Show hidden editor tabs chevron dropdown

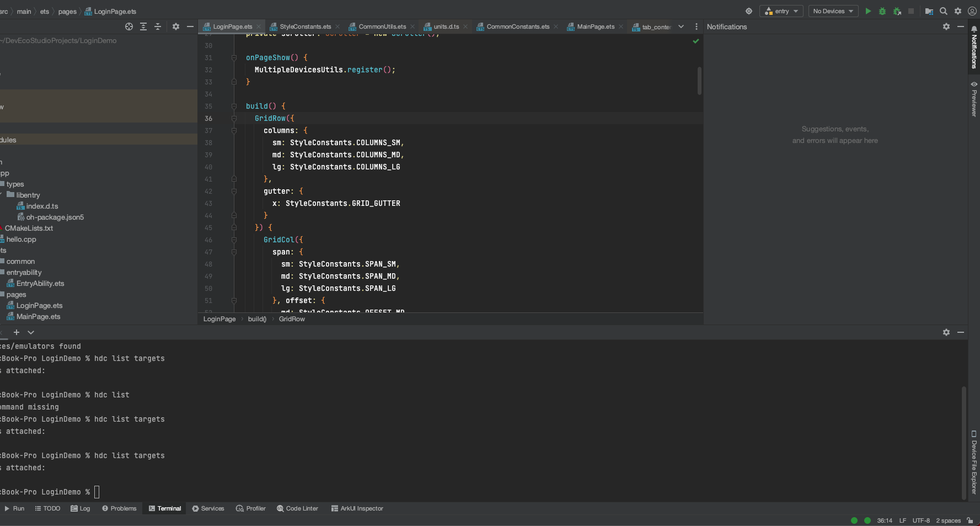pos(681,26)
